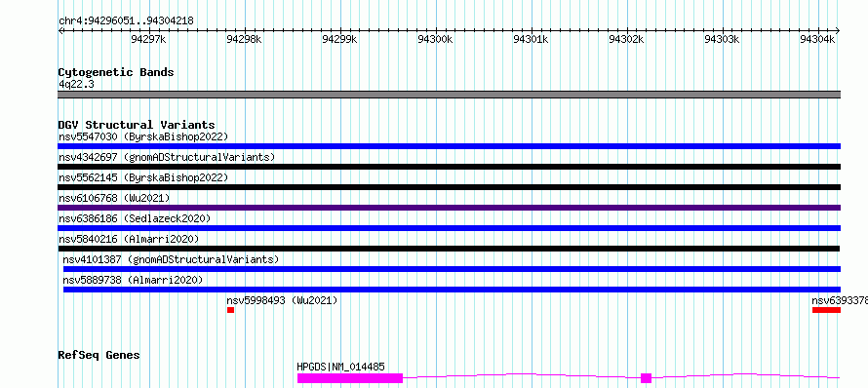Click the nsv4101387 (gnomADStructuralVariants) label
Screen dimensions: 868x388
coord(171,259)
